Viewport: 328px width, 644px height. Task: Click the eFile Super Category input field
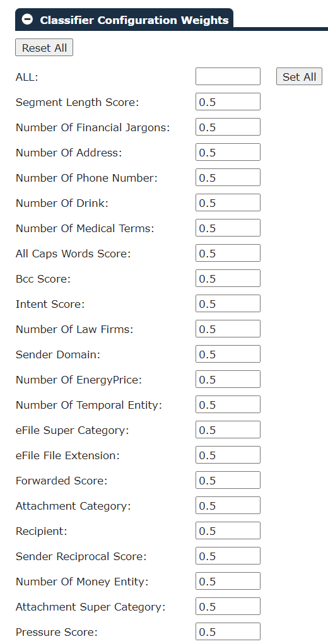pos(228,430)
